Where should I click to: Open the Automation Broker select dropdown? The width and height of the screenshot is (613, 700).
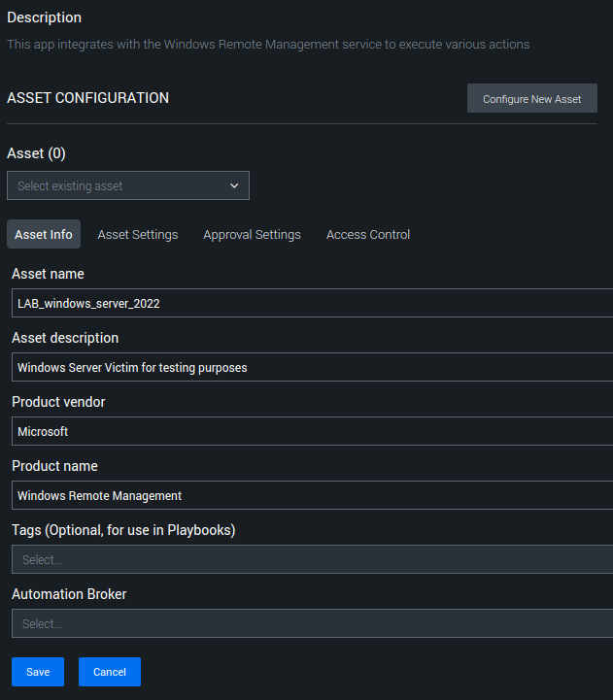[x=312, y=623]
